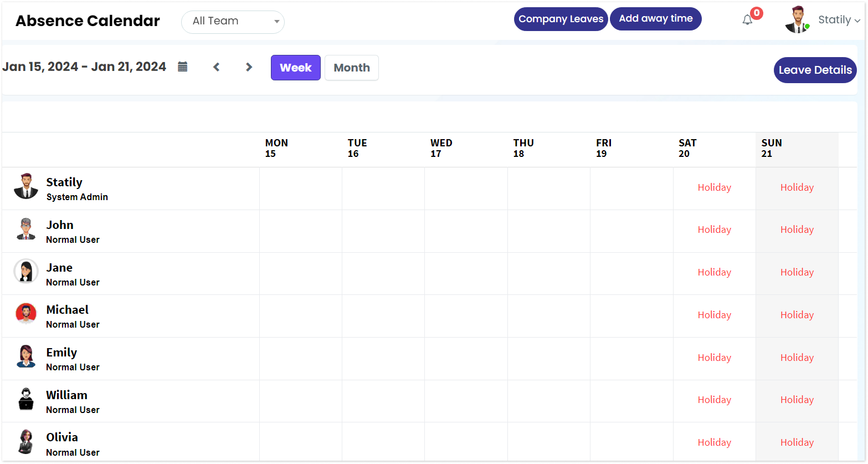Screen dimensions: 868x464
Task: Click the name Michael in the list
Action: (x=68, y=309)
